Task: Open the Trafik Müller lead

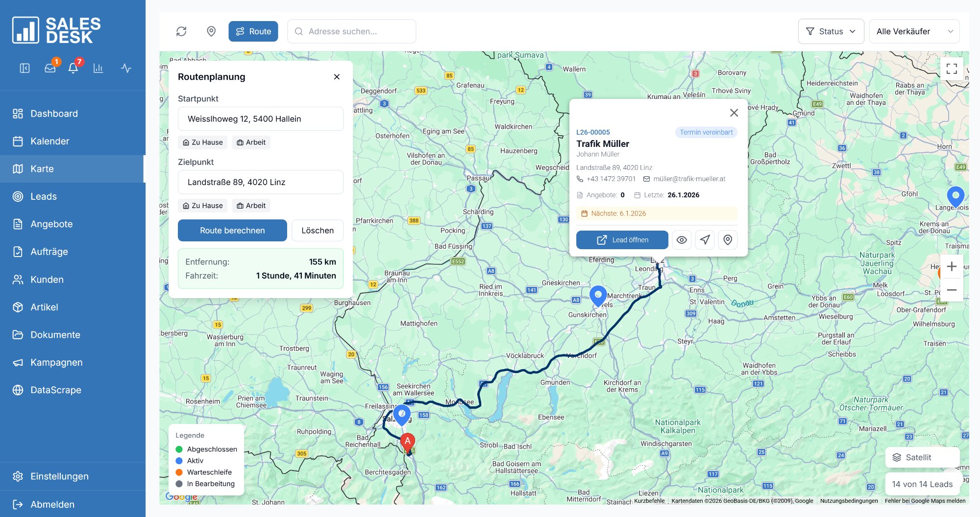Action: 622,240
